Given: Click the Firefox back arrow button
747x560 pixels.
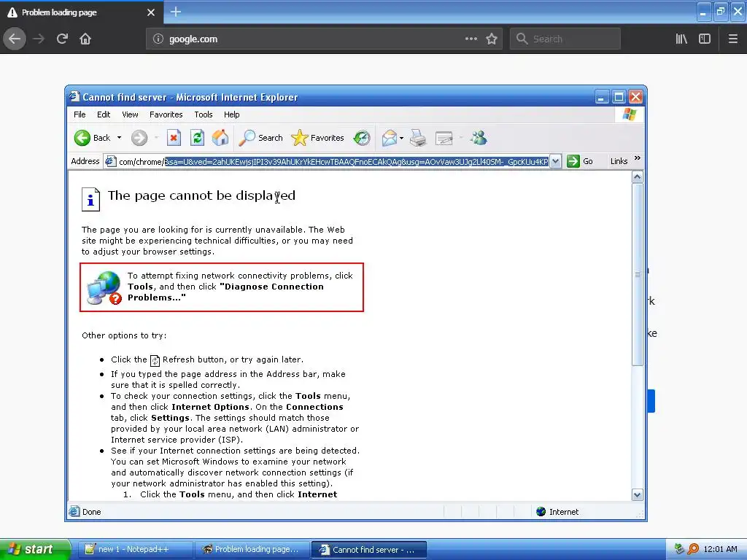Looking at the screenshot, I should coord(15,39).
